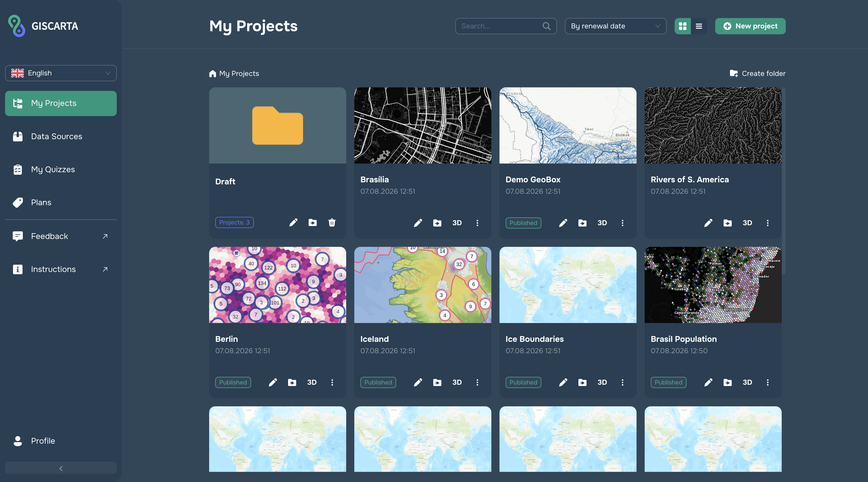Open Demo GeoBox in 3D view
This screenshot has height=482, width=868.
point(602,223)
